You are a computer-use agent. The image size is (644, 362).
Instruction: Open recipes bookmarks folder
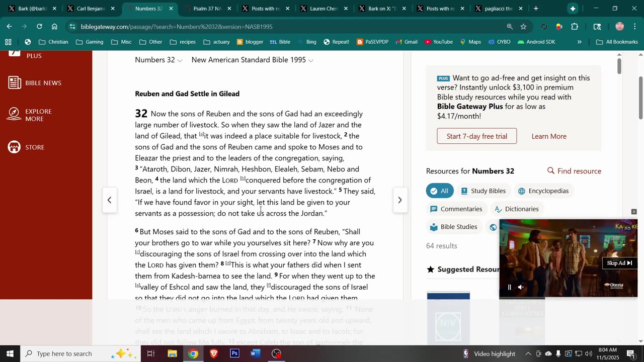tap(183, 42)
